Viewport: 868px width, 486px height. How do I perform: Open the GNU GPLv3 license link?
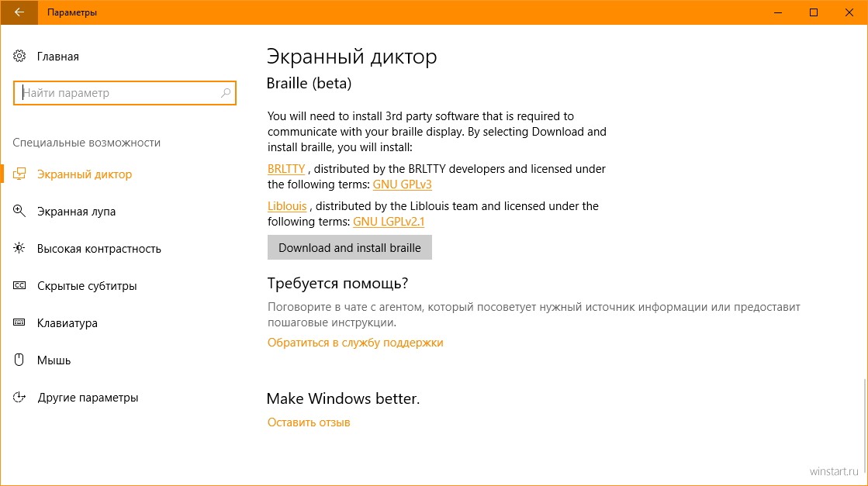[x=402, y=184]
